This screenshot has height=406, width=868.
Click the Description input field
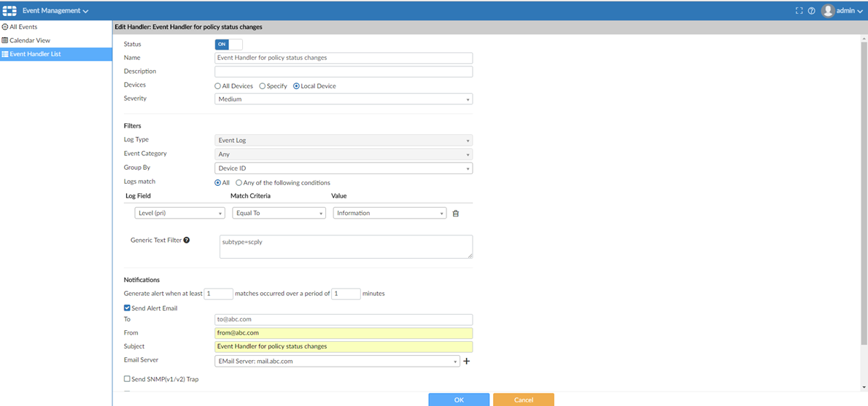[x=344, y=72]
